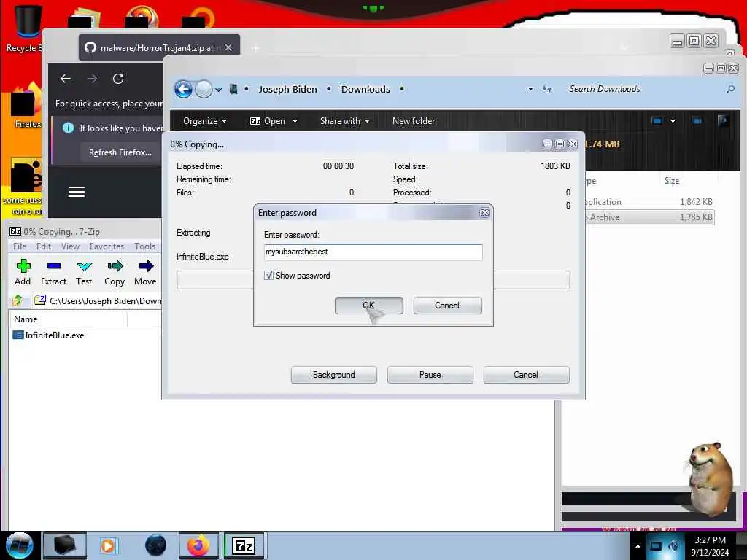Click Downloads breadcrumb in address bar
The width and height of the screenshot is (747, 560).
[365, 89]
